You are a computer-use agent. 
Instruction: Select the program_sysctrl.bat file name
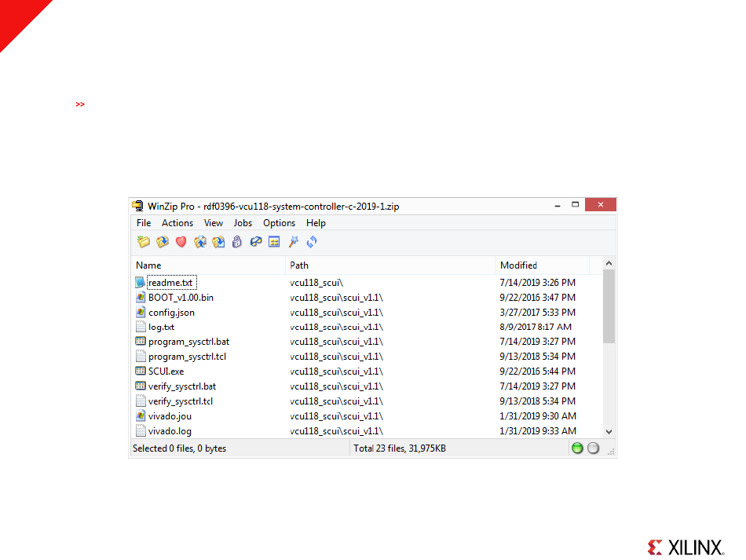tap(189, 342)
